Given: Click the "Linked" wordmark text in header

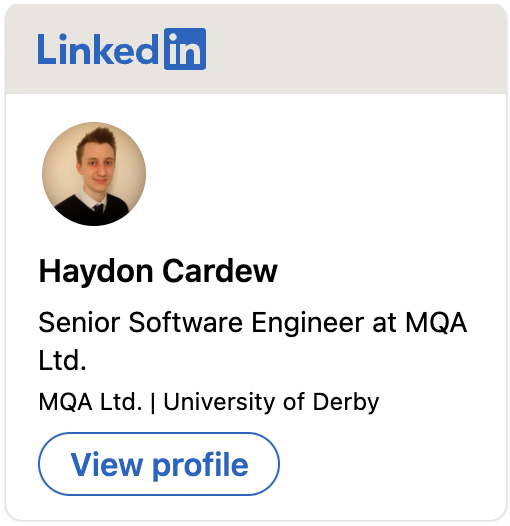Looking at the screenshot, I should point(98,49).
